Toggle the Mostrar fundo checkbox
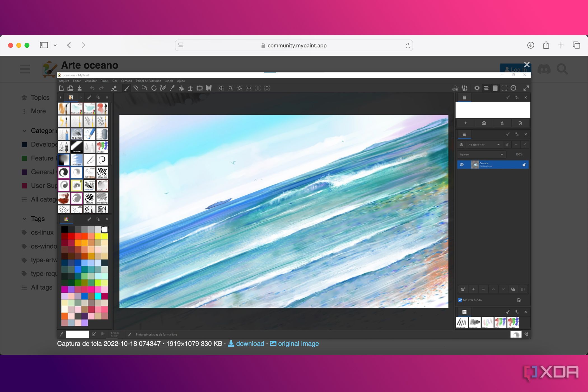Screen dimensions: 588x392 [x=460, y=300]
